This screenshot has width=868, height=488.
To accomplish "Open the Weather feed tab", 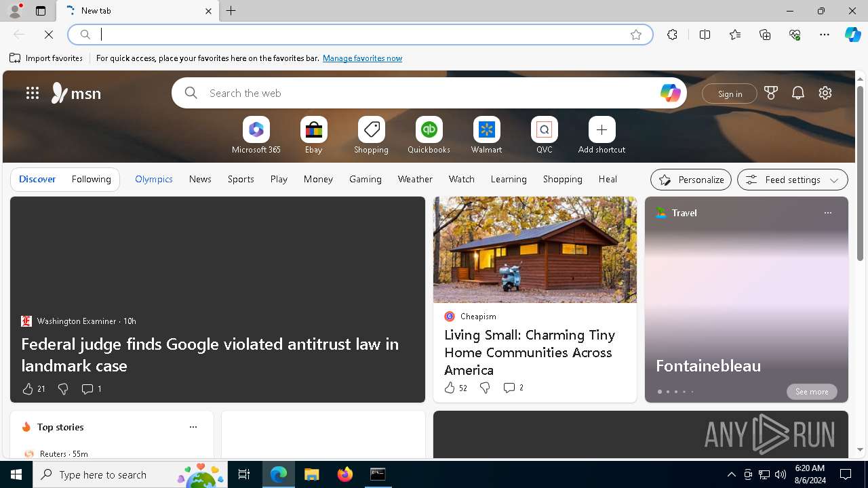I will (x=415, y=179).
